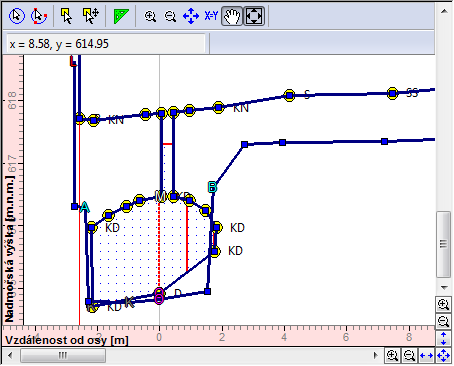This screenshot has width=454, height=366.
Task: Click the vertical scrollbar up arrow
Action: tap(444, 11)
